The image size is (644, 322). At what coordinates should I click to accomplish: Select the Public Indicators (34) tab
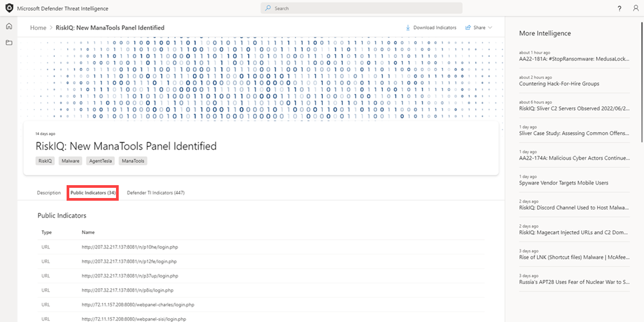pyautogui.click(x=92, y=192)
